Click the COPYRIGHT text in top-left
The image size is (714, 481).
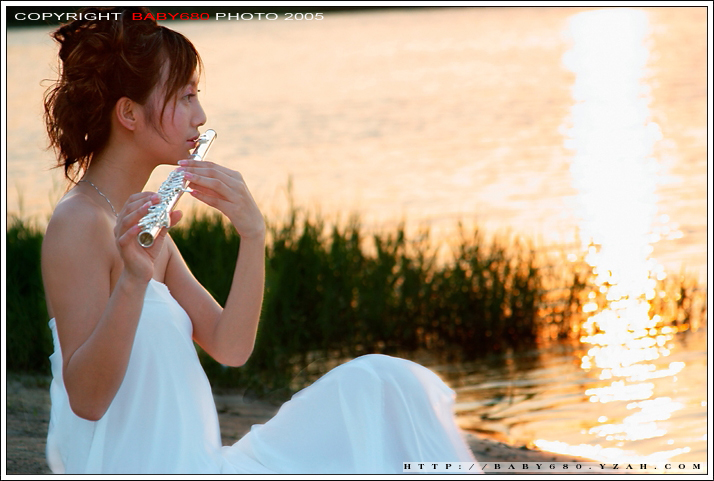point(67,17)
